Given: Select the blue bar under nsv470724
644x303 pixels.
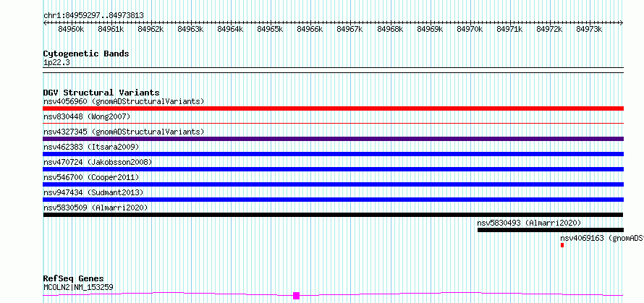Looking at the screenshot, I should (333, 169).
